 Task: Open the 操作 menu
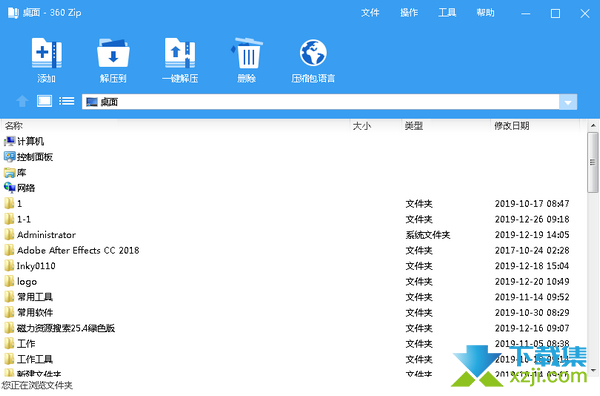(x=409, y=13)
